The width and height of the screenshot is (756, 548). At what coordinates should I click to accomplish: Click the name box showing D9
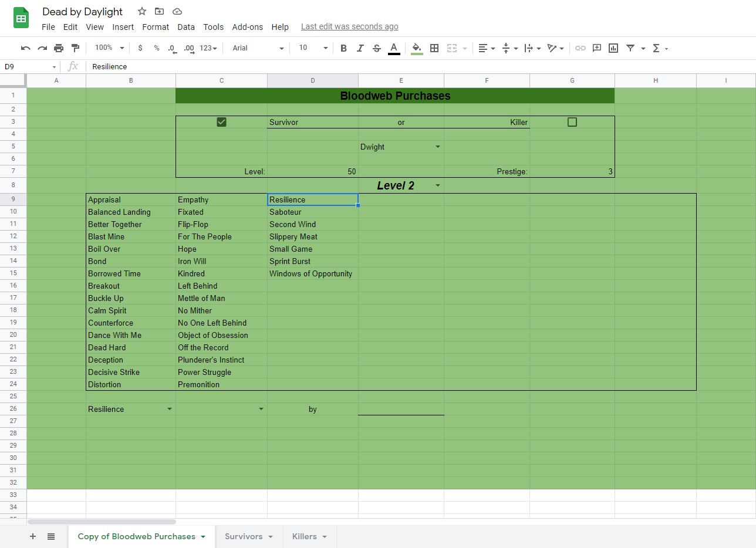tap(29, 66)
